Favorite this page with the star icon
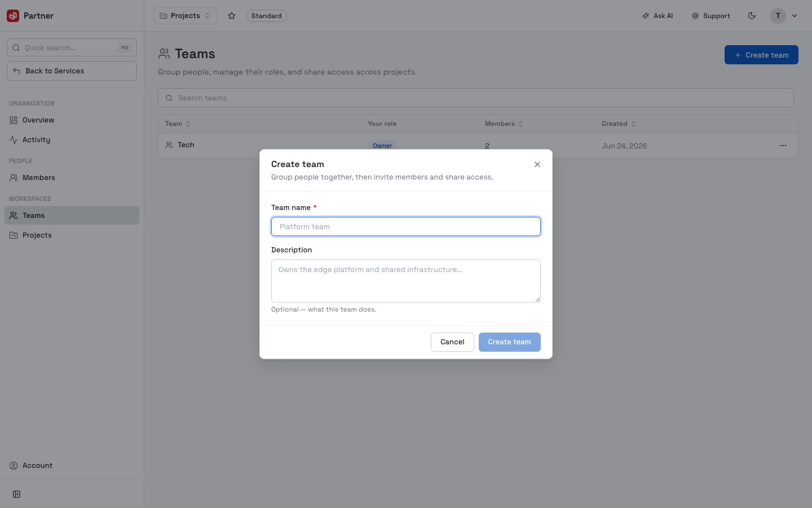 click(232, 16)
